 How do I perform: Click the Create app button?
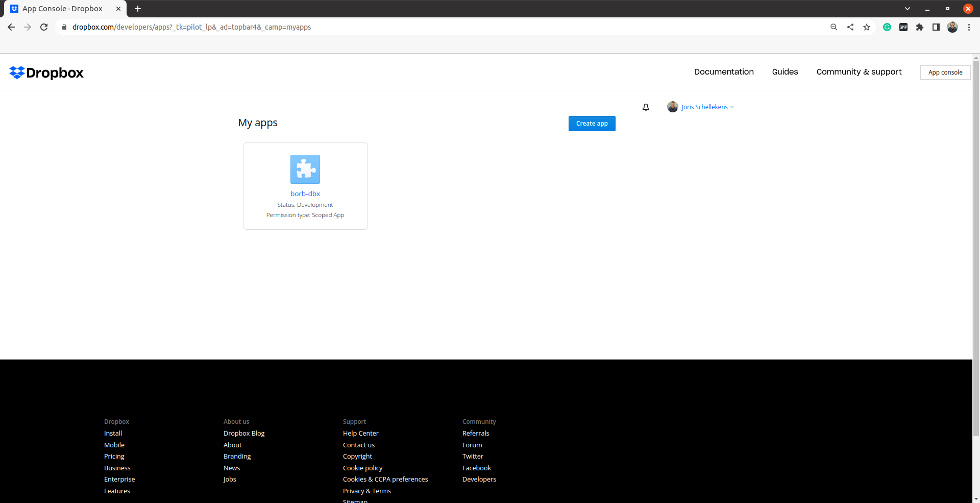pyautogui.click(x=592, y=124)
